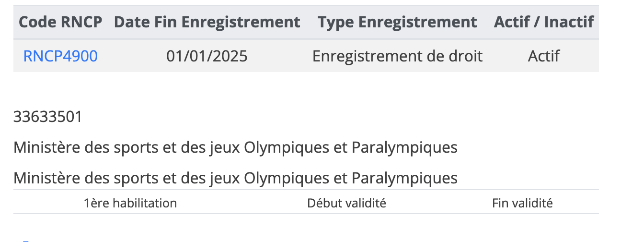Click the Actif status value in row
Image resolution: width=644 pixels, height=242 pixels.
point(544,56)
